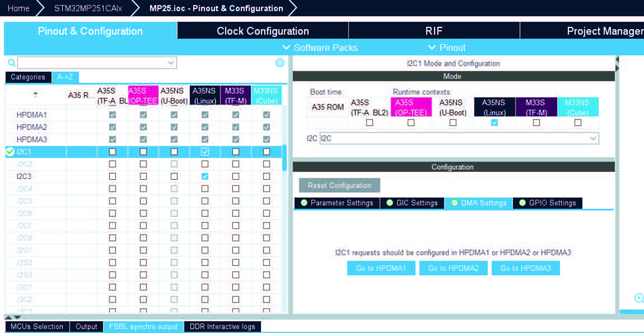The height and width of the screenshot is (333, 644).
Task: Select grayed I2C2 row in list
Action: (143, 164)
